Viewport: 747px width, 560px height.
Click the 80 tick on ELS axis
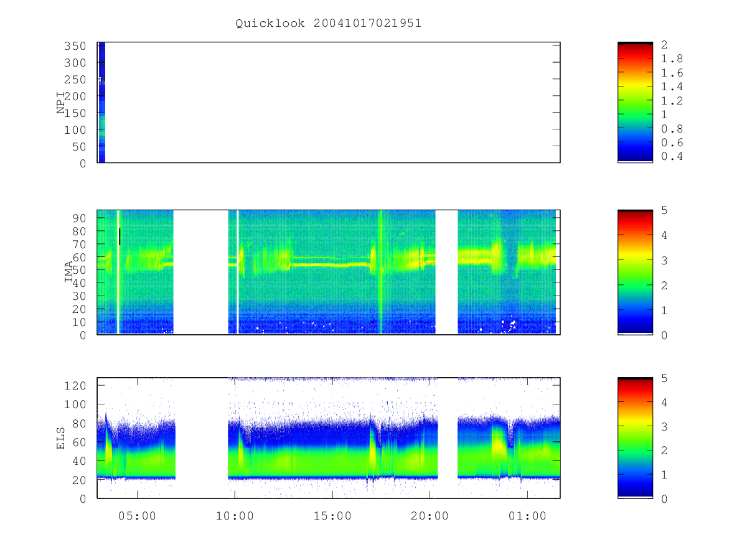coord(79,424)
